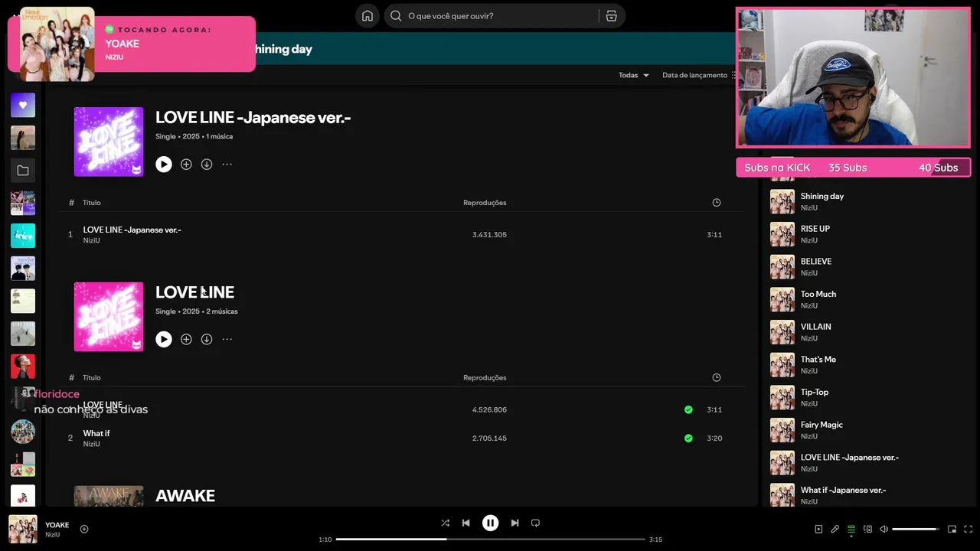The width and height of the screenshot is (980, 551).
Task: Mute the volume
Action: point(884,530)
